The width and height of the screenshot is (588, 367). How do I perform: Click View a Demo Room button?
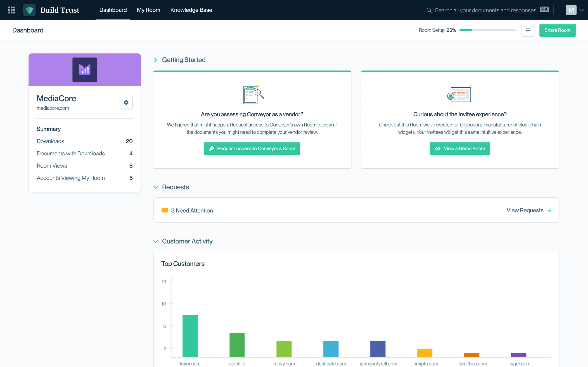coord(460,149)
